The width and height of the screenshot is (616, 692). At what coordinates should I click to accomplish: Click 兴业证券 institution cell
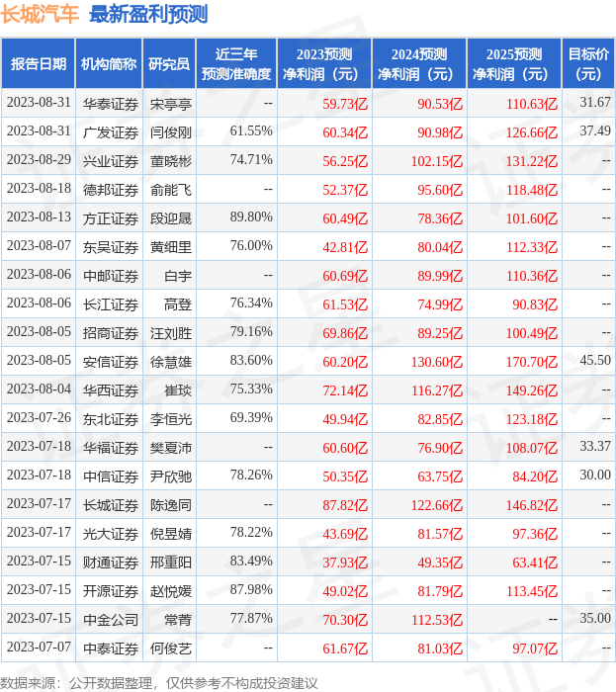(111, 161)
